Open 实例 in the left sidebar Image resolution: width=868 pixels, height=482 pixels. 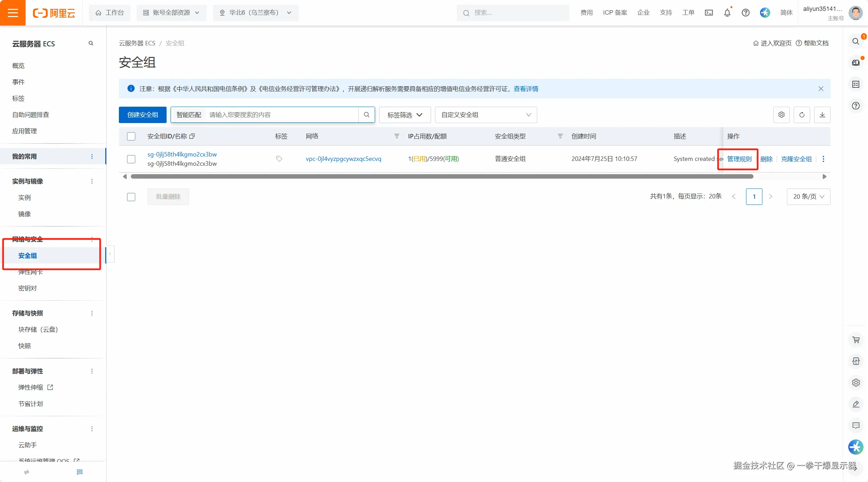(25, 197)
